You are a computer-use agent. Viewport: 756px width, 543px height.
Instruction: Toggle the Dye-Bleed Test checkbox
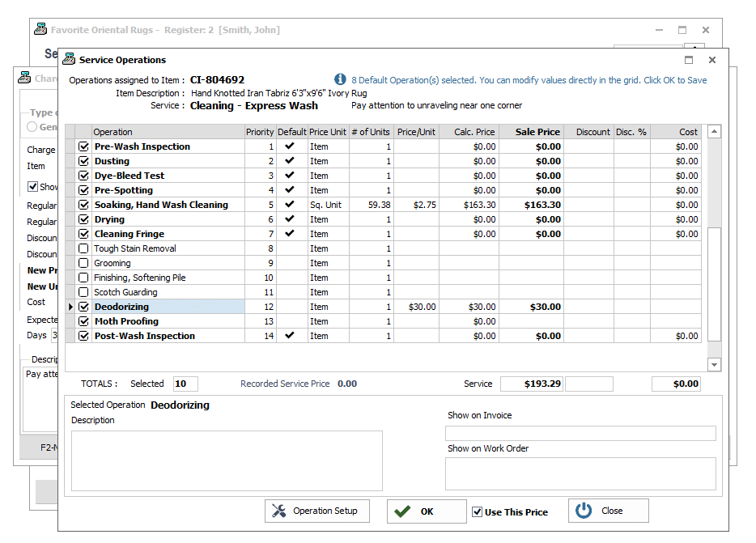[x=84, y=176]
